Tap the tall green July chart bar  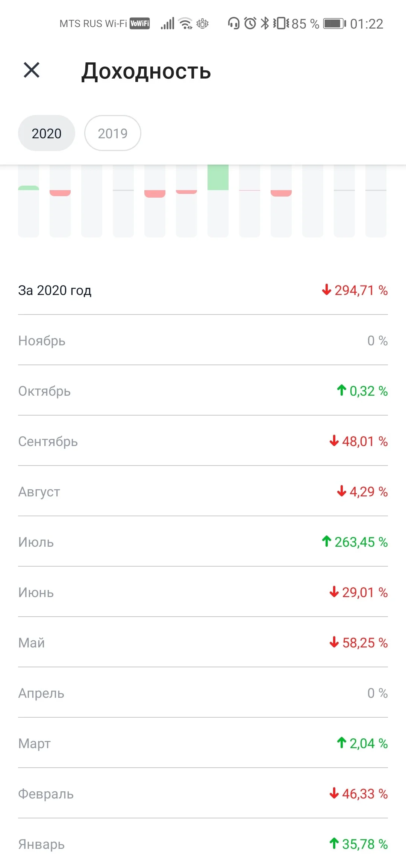[218, 177]
